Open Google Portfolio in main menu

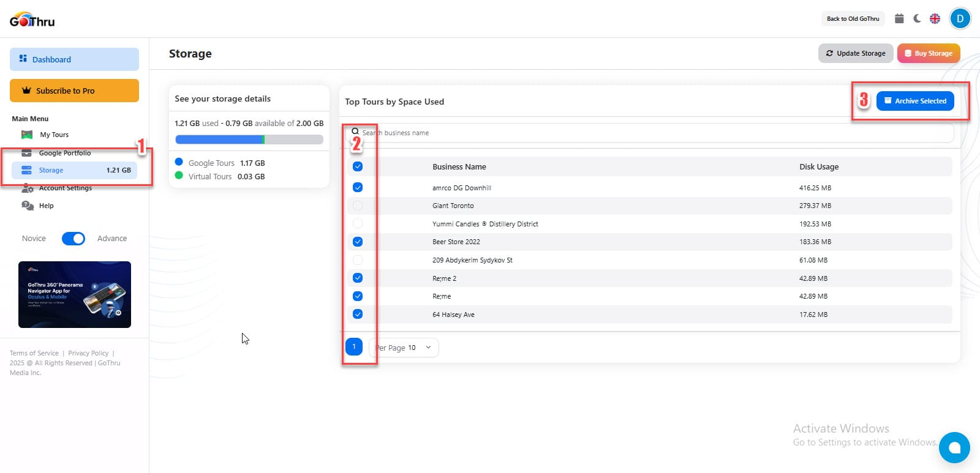pyautogui.click(x=65, y=153)
